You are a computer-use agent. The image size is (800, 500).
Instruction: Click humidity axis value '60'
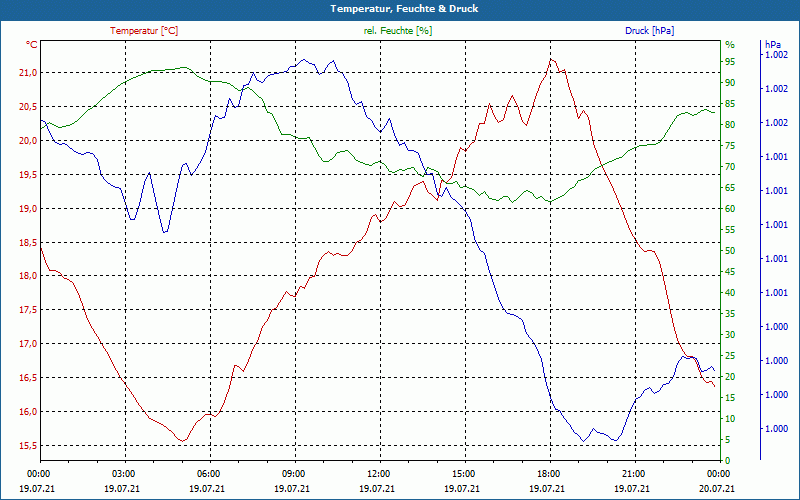click(x=730, y=209)
